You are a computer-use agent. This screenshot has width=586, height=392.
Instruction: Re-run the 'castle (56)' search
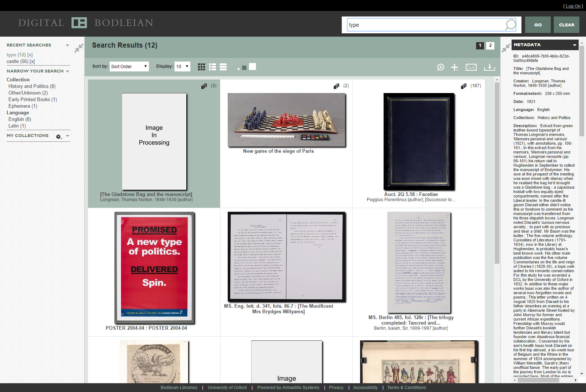[18, 62]
